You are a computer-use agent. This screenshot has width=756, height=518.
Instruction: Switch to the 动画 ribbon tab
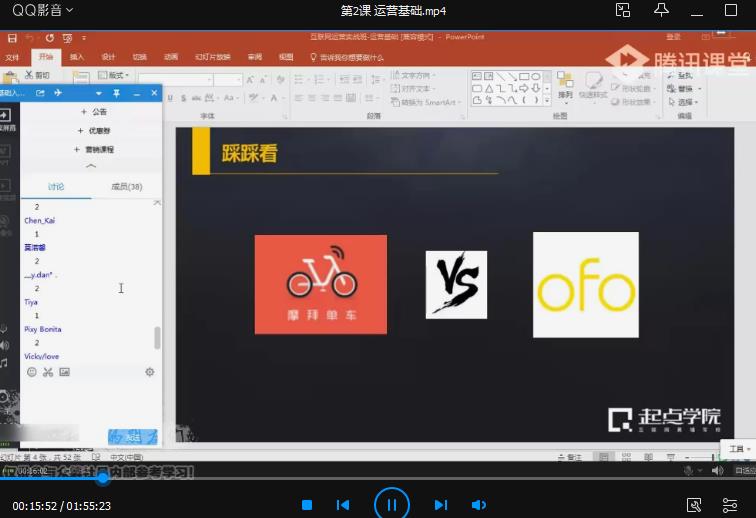coord(171,57)
